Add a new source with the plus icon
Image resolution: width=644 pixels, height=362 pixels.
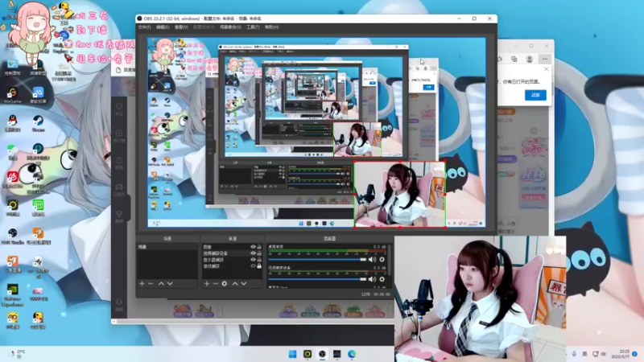tap(207, 284)
